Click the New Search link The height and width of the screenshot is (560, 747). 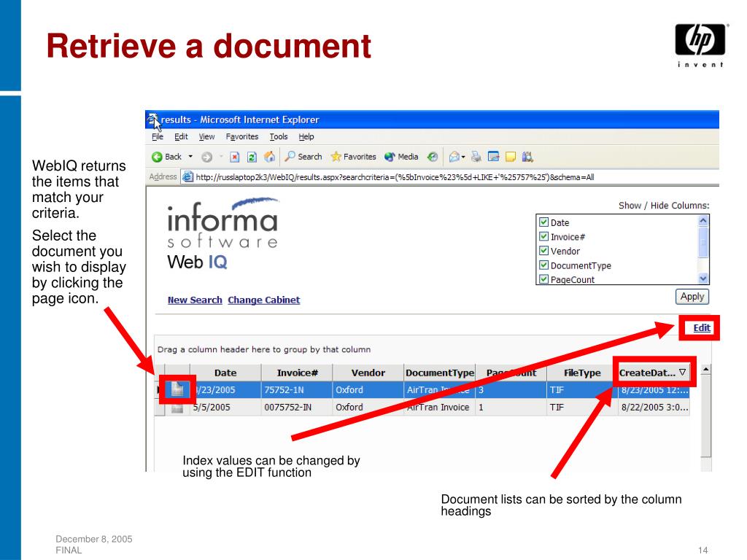[x=195, y=300]
